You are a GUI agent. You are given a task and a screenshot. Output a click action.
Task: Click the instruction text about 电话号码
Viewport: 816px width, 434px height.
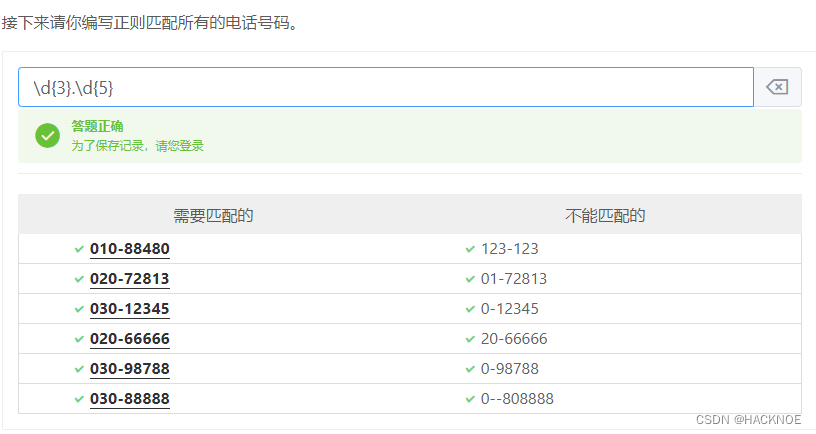tap(150, 23)
